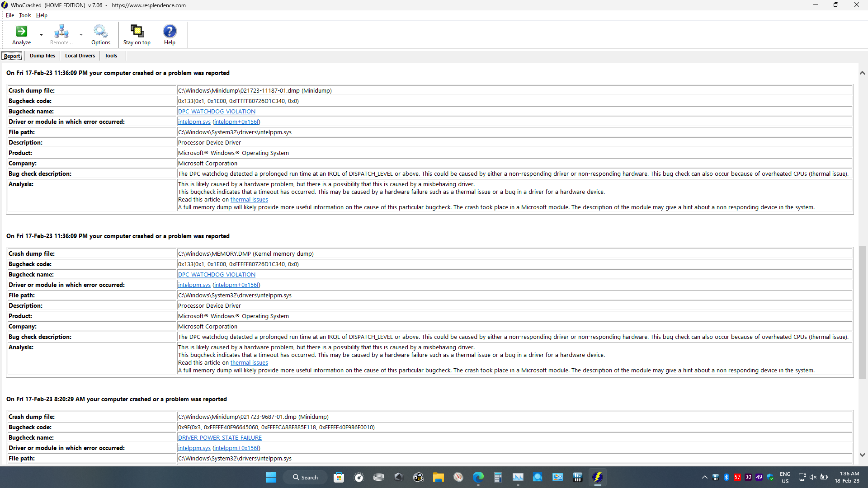Click the scrollbar down arrow

click(862, 455)
